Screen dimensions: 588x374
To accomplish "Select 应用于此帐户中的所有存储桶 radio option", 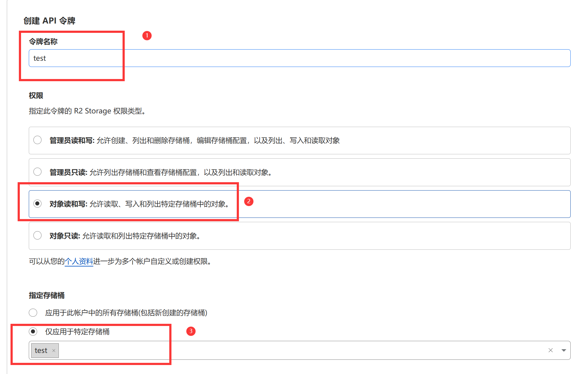I will click(33, 313).
